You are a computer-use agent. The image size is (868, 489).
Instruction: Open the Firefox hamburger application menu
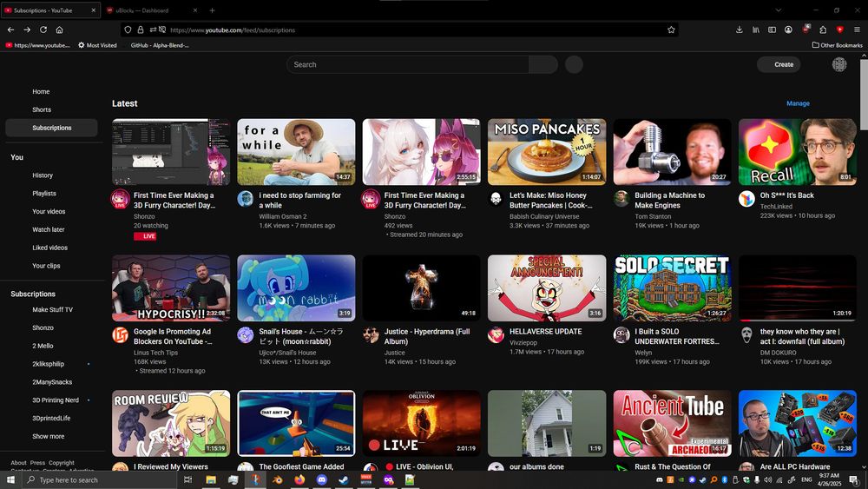click(x=857, y=30)
